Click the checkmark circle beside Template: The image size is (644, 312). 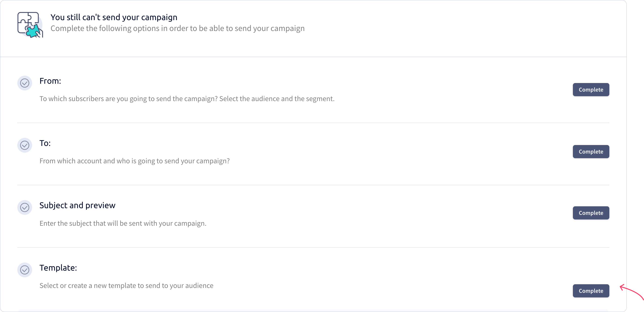24,270
